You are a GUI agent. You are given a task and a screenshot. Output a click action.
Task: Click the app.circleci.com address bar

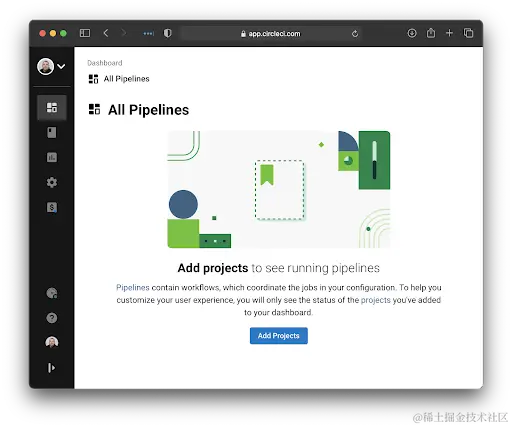tap(270, 34)
